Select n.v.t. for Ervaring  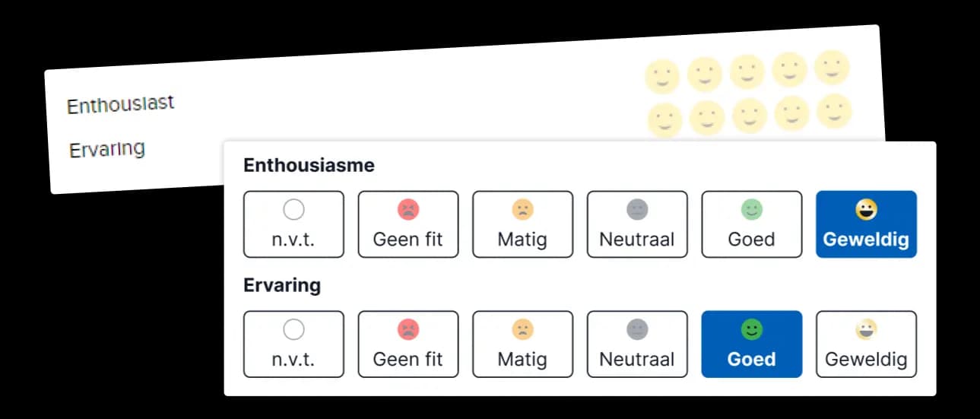(293, 344)
